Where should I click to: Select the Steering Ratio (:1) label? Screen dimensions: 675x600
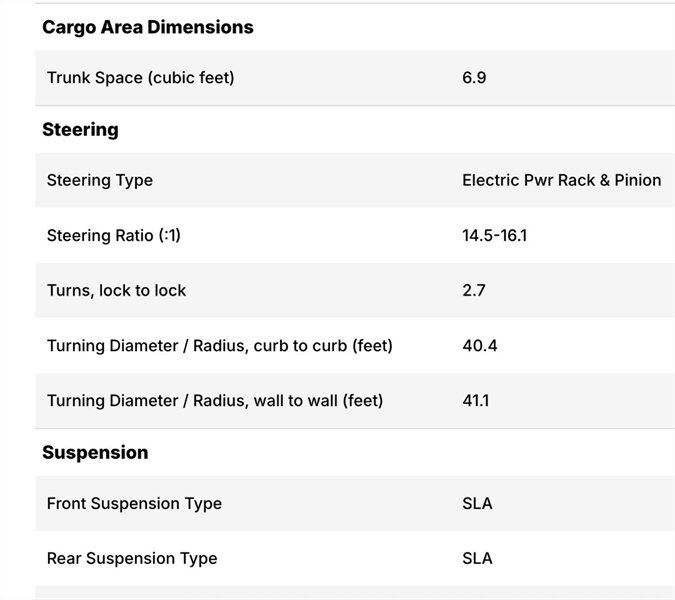[x=114, y=236]
